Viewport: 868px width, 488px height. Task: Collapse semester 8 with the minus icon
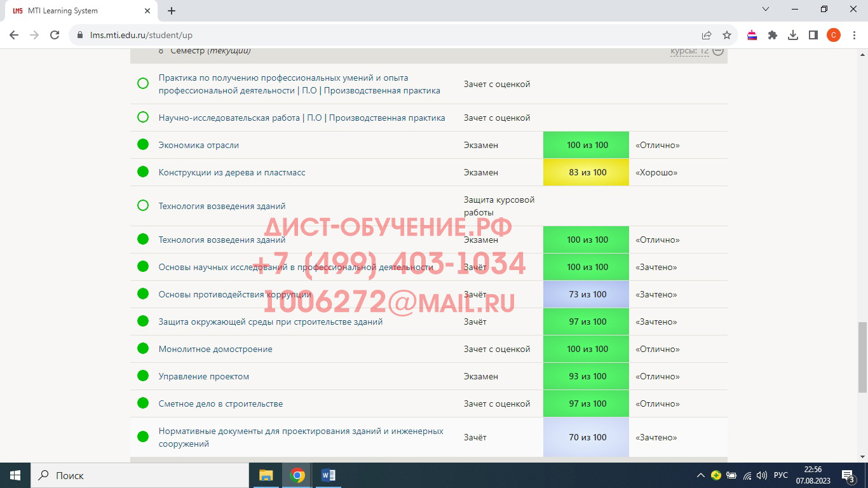tap(718, 51)
